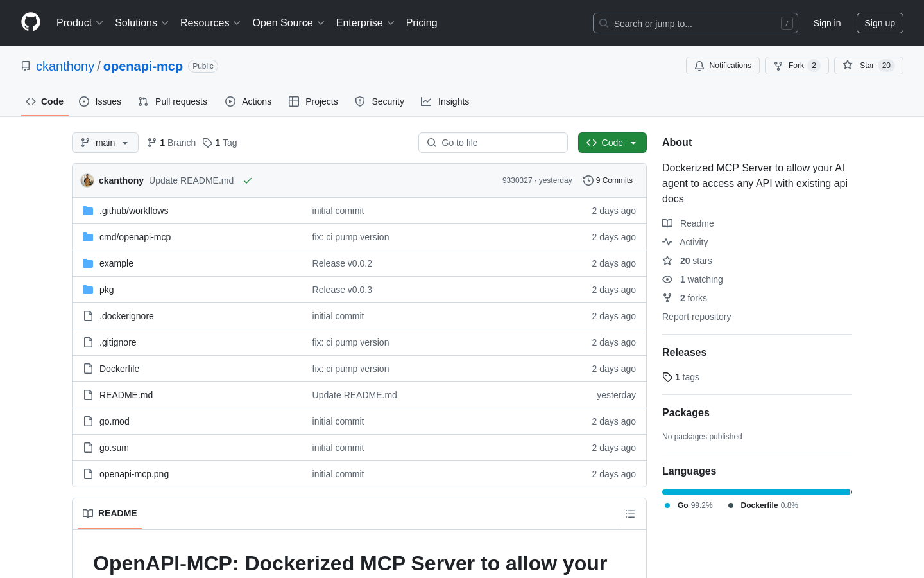This screenshot has height=578, width=924.
Task: Switch to the Security tab
Action: pyautogui.click(x=380, y=101)
